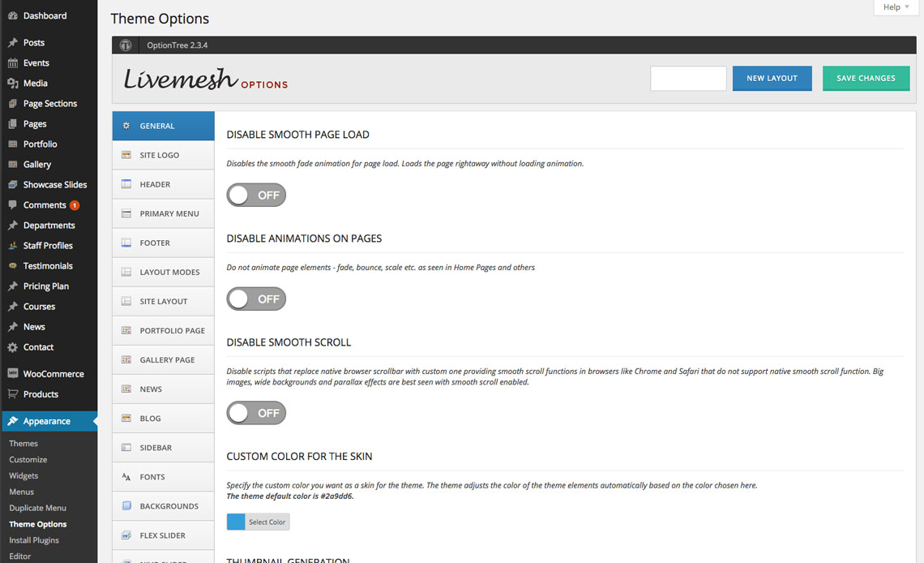The image size is (924, 563).
Task: Open the Appearance submenu flyout arrow
Action: 93,421
